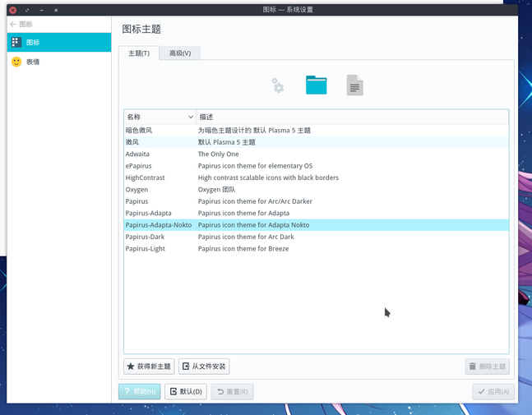Select the Adwaita theme
Viewport: 532px width, 415px height.
[x=317, y=154]
